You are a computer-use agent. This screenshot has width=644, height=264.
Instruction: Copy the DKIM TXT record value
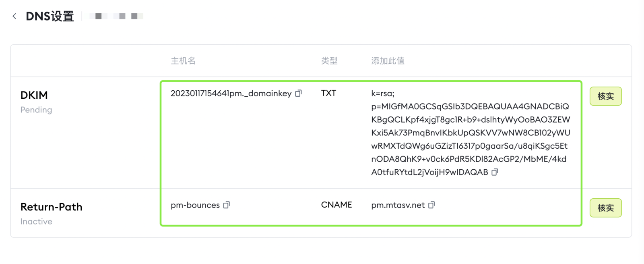(x=495, y=172)
